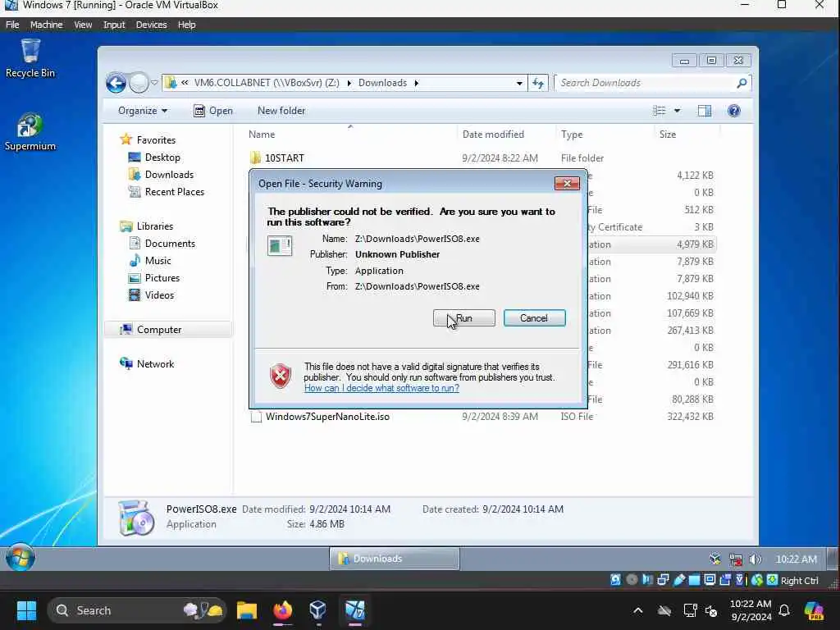Select Favorites in the navigation pane

pos(156,140)
